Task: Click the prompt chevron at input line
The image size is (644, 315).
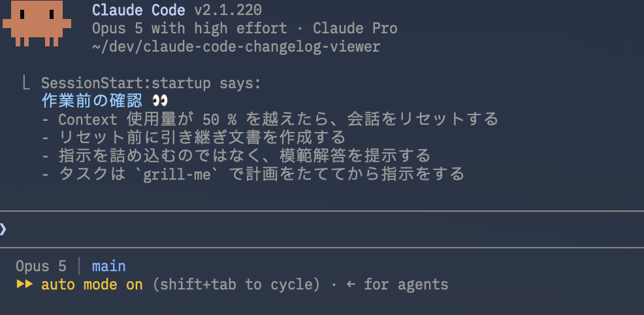Action: pos(3,229)
